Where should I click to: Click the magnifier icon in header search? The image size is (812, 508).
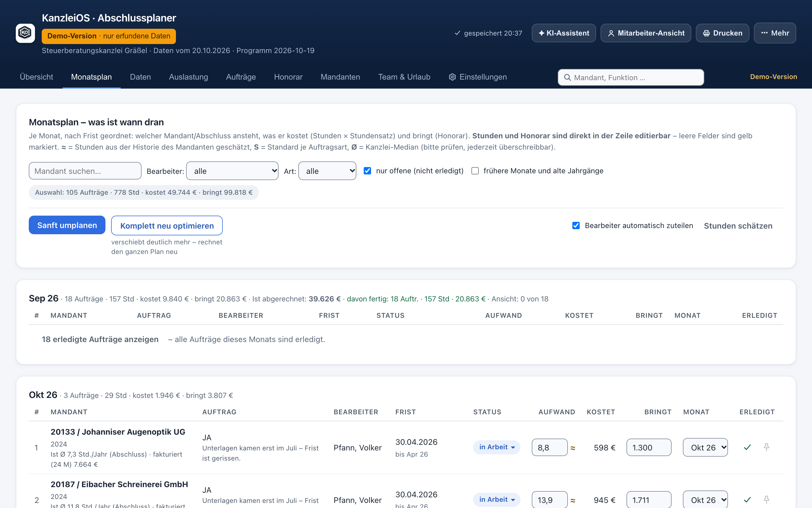567,78
